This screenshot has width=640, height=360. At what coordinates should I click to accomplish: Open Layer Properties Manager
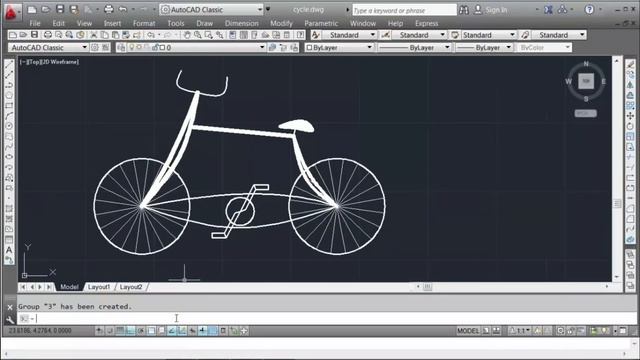tap(121, 48)
